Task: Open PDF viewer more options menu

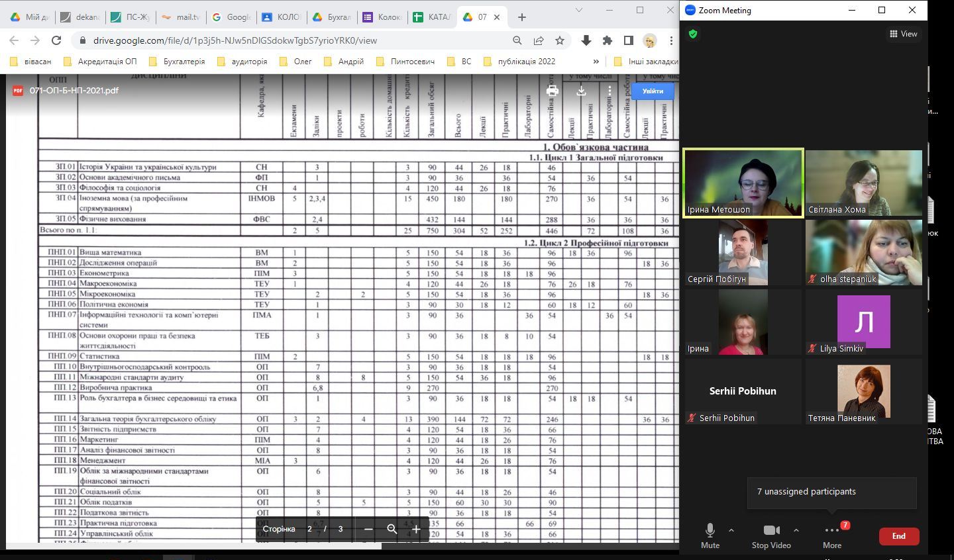Action: [x=609, y=91]
